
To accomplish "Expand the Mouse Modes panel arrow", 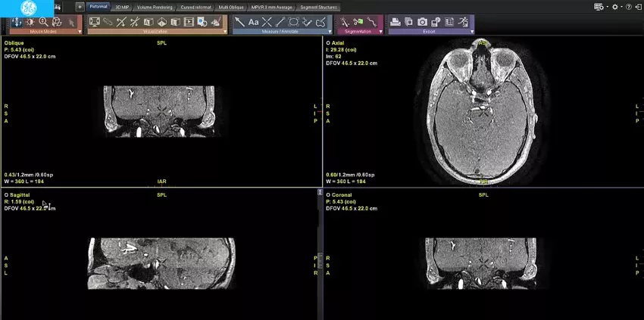I will point(80,32).
